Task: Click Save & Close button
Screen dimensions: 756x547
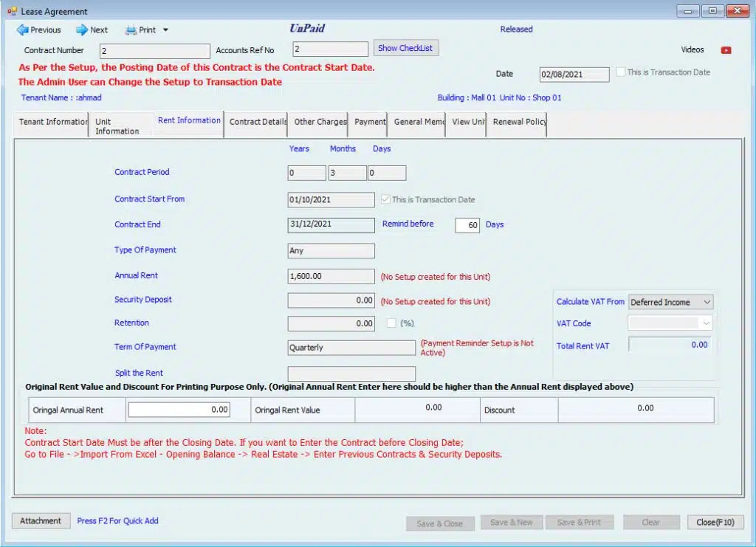Action: point(440,523)
